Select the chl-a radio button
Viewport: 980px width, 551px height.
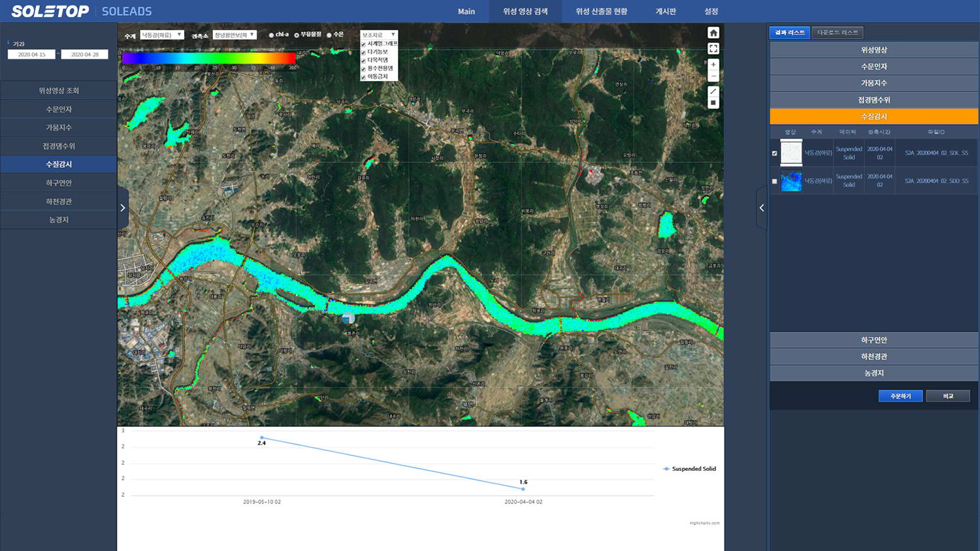click(271, 35)
